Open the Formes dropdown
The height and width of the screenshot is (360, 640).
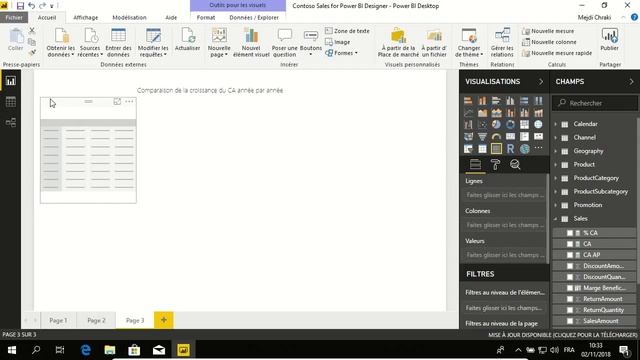pyautogui.click(x=342, y=53)
